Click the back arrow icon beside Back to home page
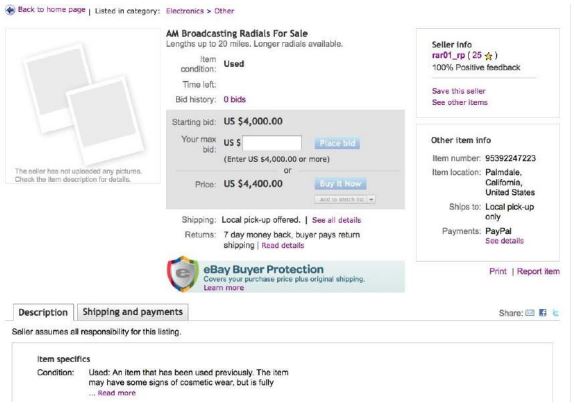Screen dimensions: 574x409 [x=10, y=10]
